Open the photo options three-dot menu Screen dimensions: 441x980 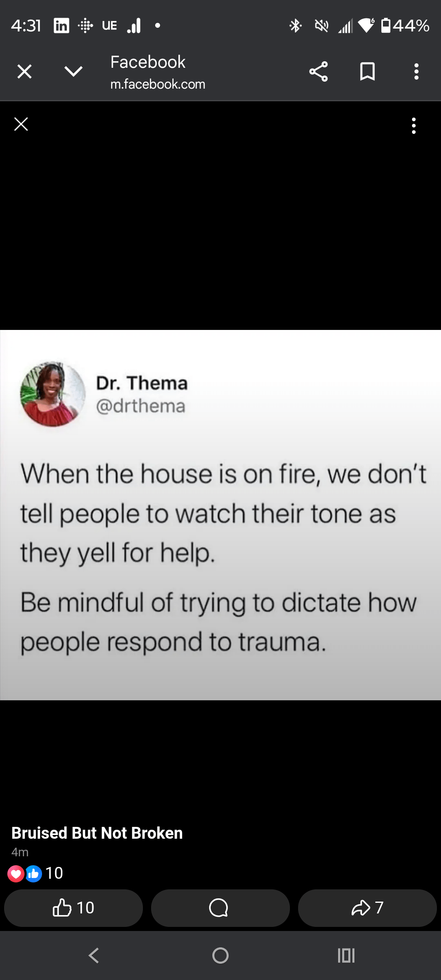tap(414, 126)
